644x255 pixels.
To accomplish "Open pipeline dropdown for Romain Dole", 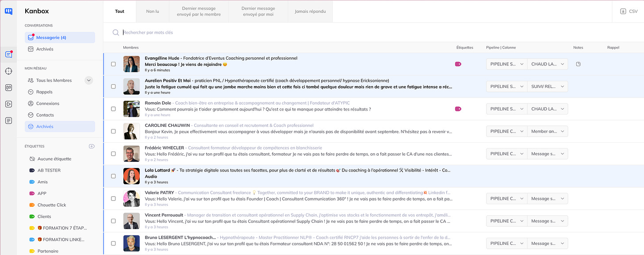I will 506,109.
